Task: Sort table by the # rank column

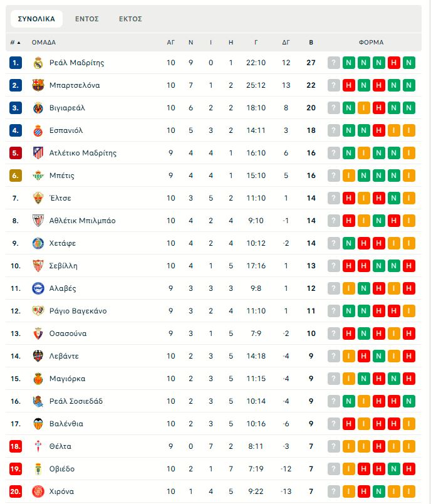Action: pyautogui.click(x=15, y=43)
